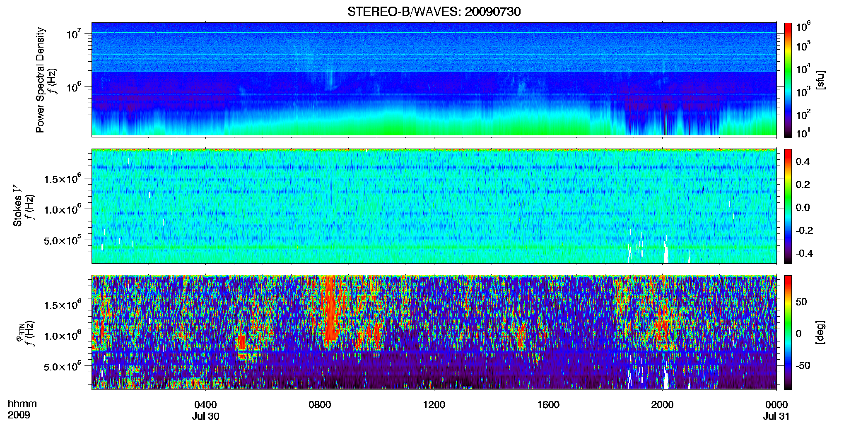
Task: Click the -0.2 label on the Stokes V color bar
Action: [804, 231]
